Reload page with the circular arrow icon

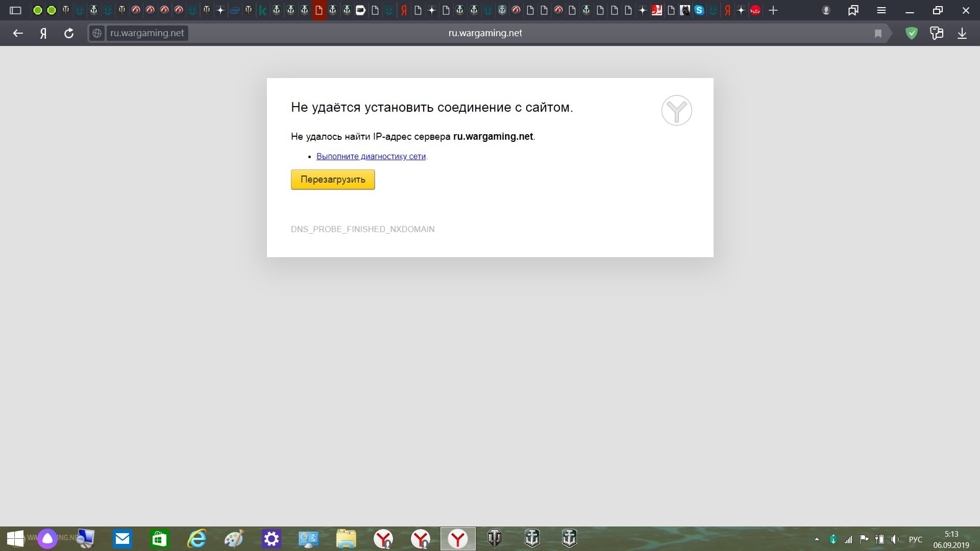pos(69,33)
